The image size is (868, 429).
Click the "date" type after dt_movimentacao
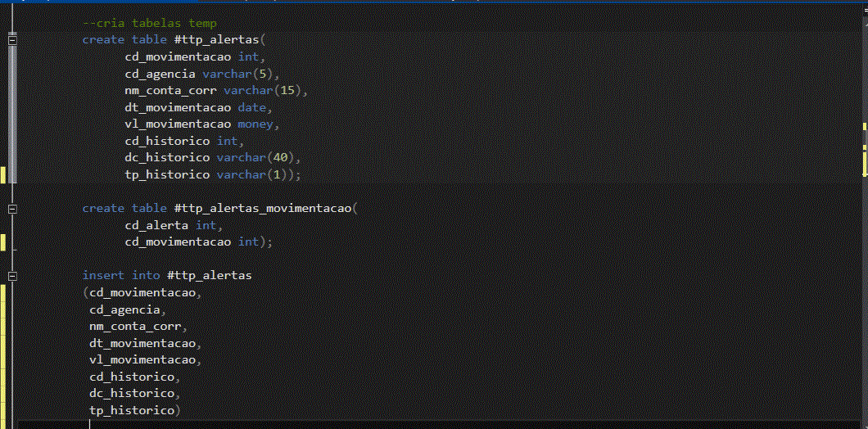252,107
